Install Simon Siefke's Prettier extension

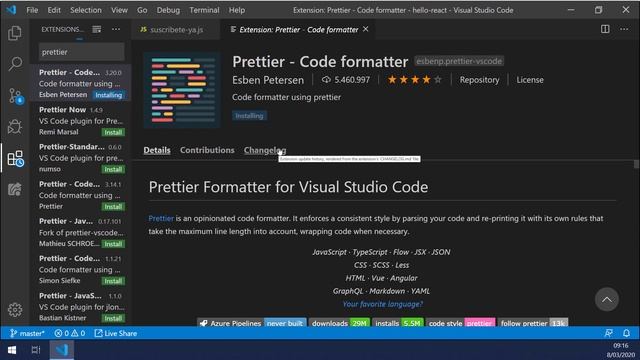[113, 281]
